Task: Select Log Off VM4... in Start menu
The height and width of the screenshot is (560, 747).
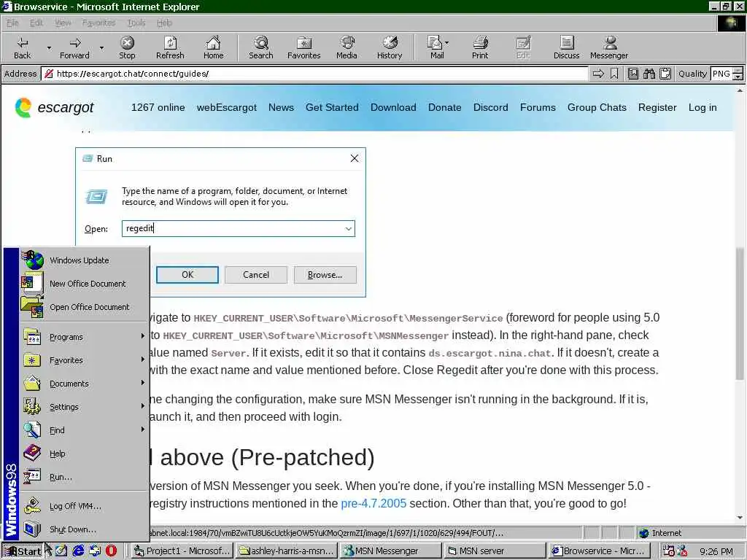Action: tap(84, 506)
